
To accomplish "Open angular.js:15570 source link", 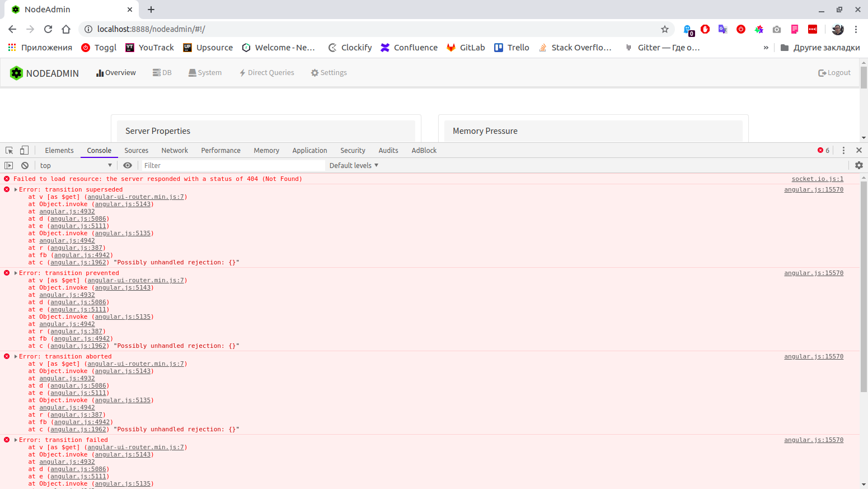I will tap(813, 189).
